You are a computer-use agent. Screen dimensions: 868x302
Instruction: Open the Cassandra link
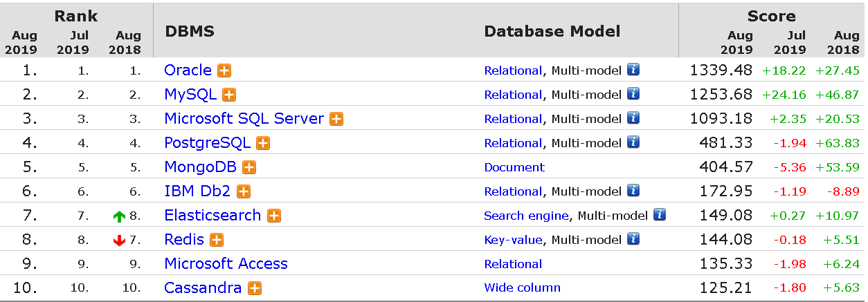pyautogui.click(x=203, y=288)
